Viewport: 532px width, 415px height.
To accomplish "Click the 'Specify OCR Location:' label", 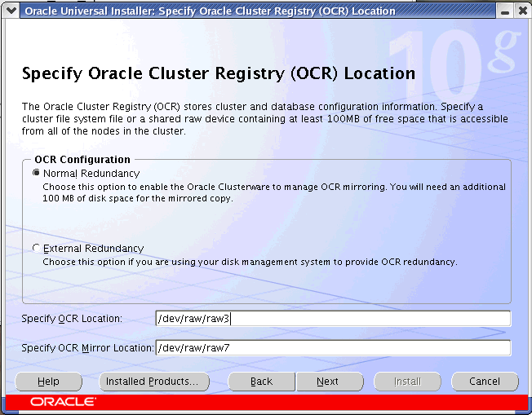I will coord(72,319).
